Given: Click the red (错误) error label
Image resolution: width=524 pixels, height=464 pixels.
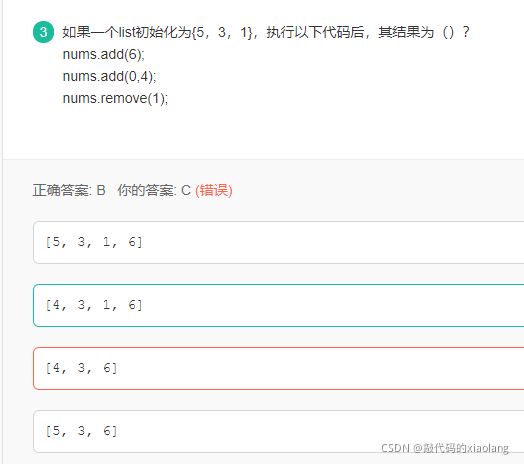Looking at the screenshot, I should [x=214, y=191].
